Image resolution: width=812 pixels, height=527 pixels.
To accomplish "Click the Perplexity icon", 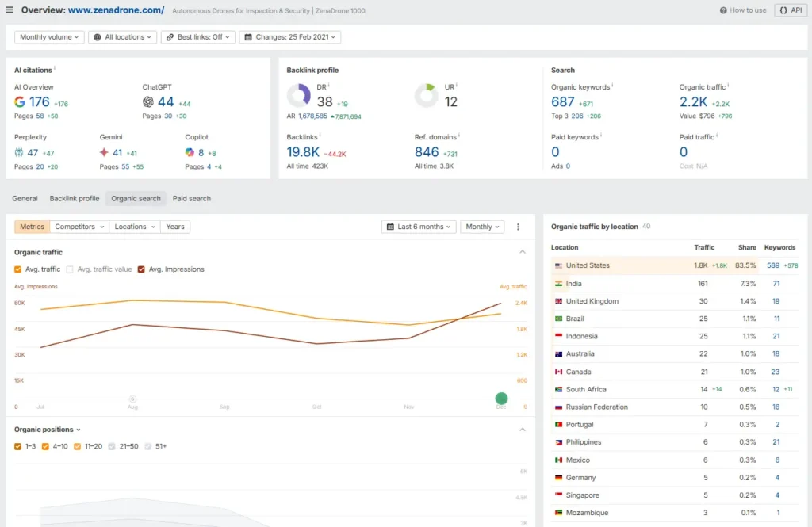I will pyautogui.click(x=19, y=151).
